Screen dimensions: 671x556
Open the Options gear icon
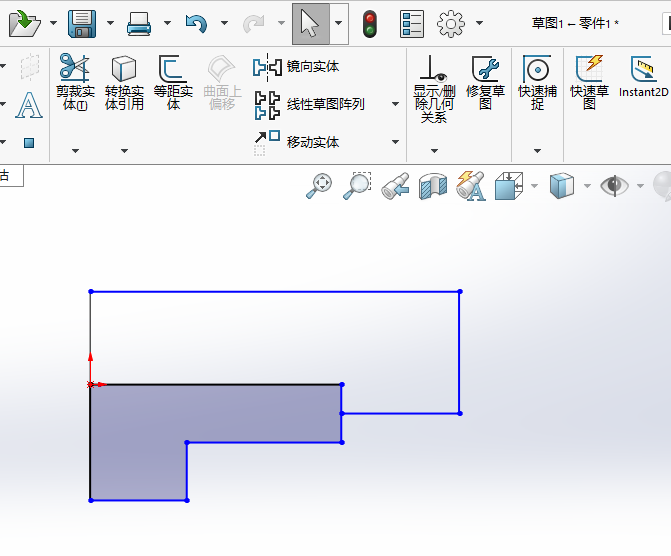451,24
